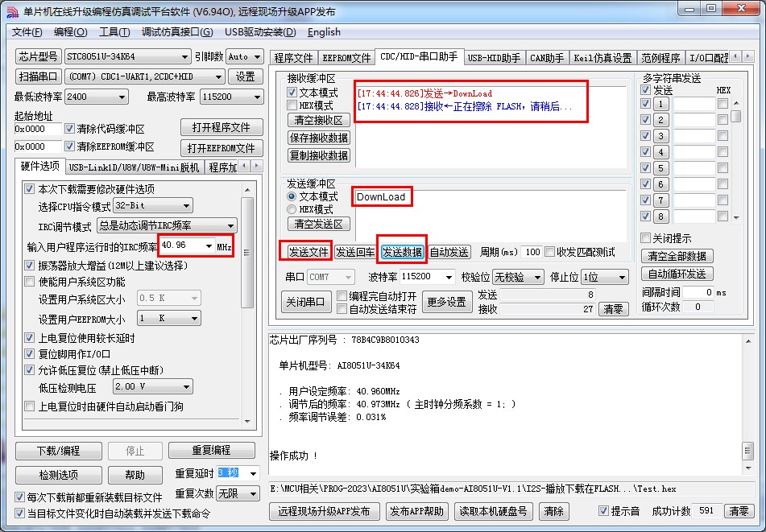Switch to the Keil仿真设置 tab
This screenshot has height=532, width=766.
(x=602, y=58)
